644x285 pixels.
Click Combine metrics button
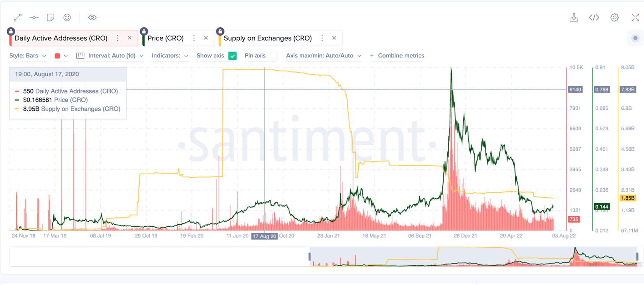[397, 55]
